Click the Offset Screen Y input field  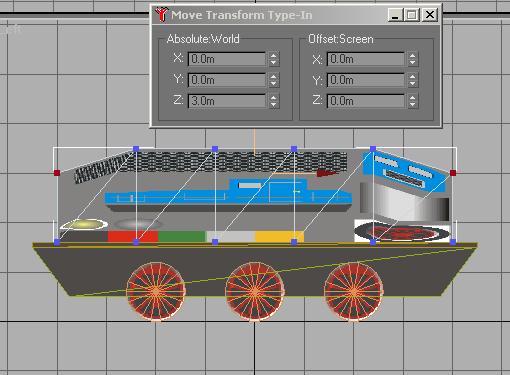coord(366,80)
